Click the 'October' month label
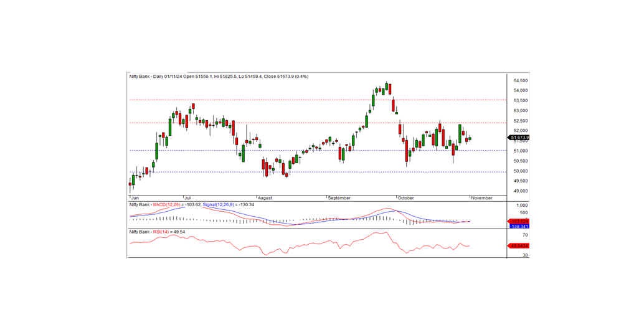Viewport: 644px width, 327px height. point(406,198)
